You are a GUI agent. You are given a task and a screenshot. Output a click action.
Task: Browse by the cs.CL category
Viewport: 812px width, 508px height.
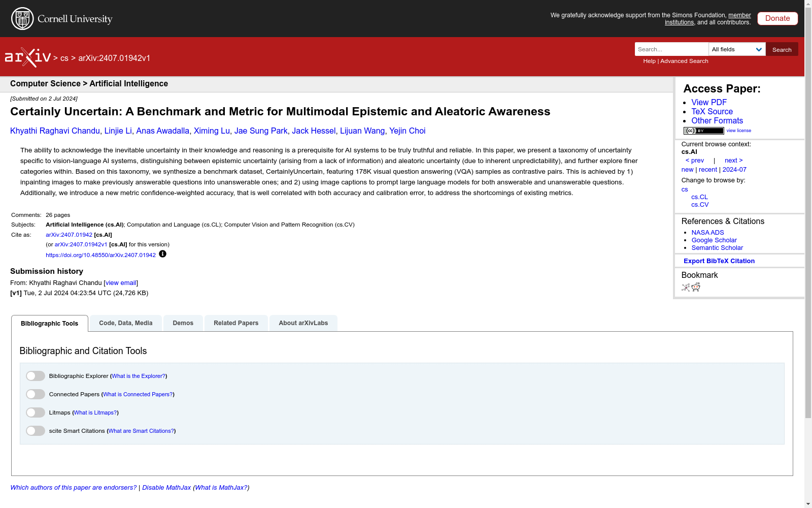(x=699, y=197)
